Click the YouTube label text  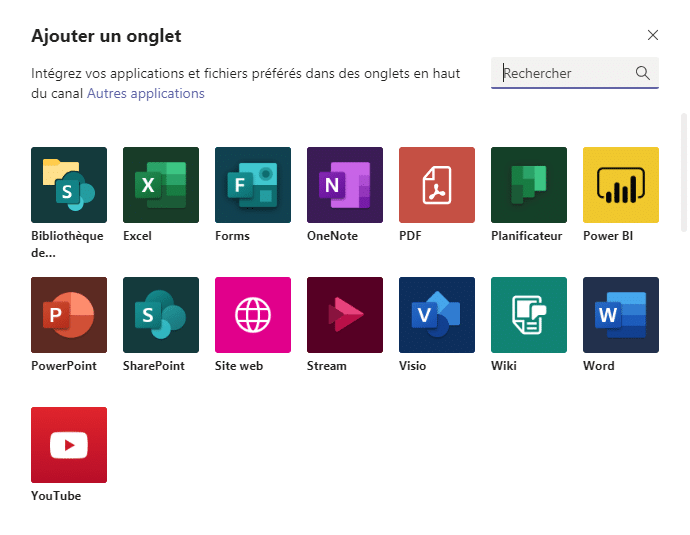point(56,496)
